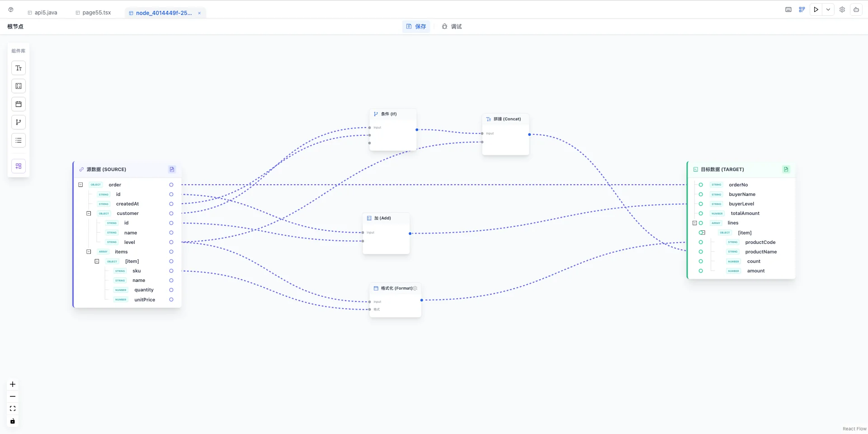
Task: Select the calculator component in library
Action: coord(19,86)
